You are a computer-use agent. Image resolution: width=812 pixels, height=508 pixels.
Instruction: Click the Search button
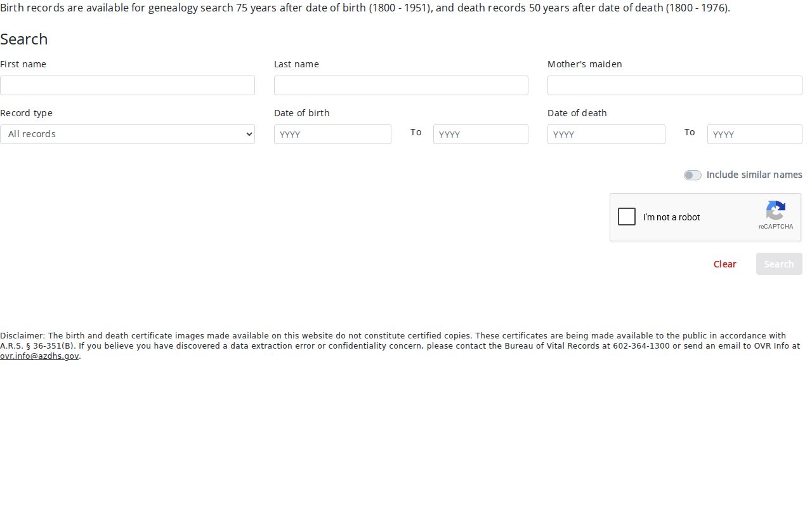(779, 264)
